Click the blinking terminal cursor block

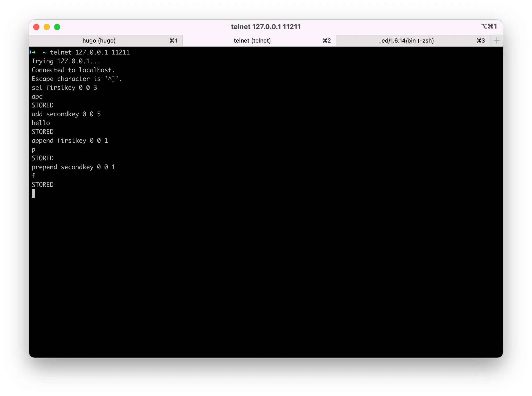(x=33, y=193)
